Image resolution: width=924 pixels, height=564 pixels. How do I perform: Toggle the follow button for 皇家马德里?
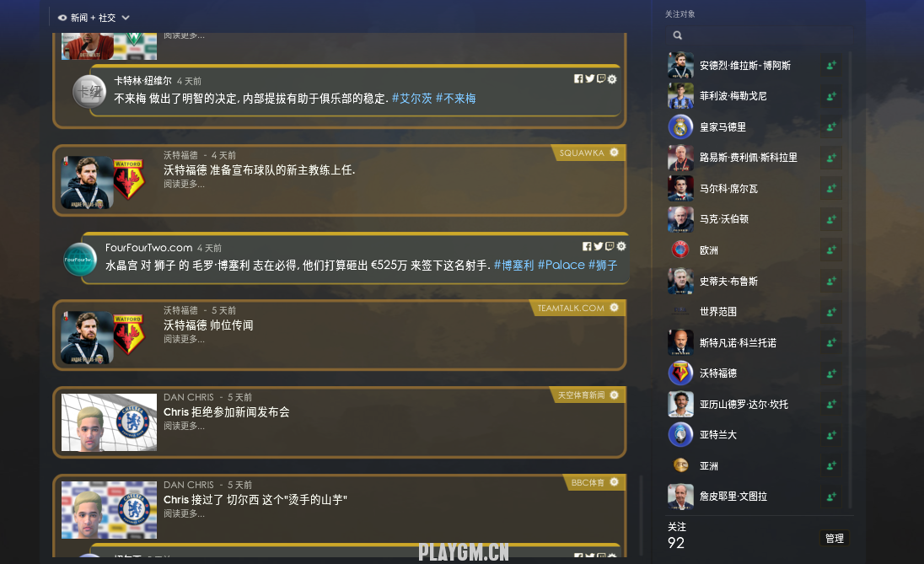pyautogui.click(x=831, y=126)
